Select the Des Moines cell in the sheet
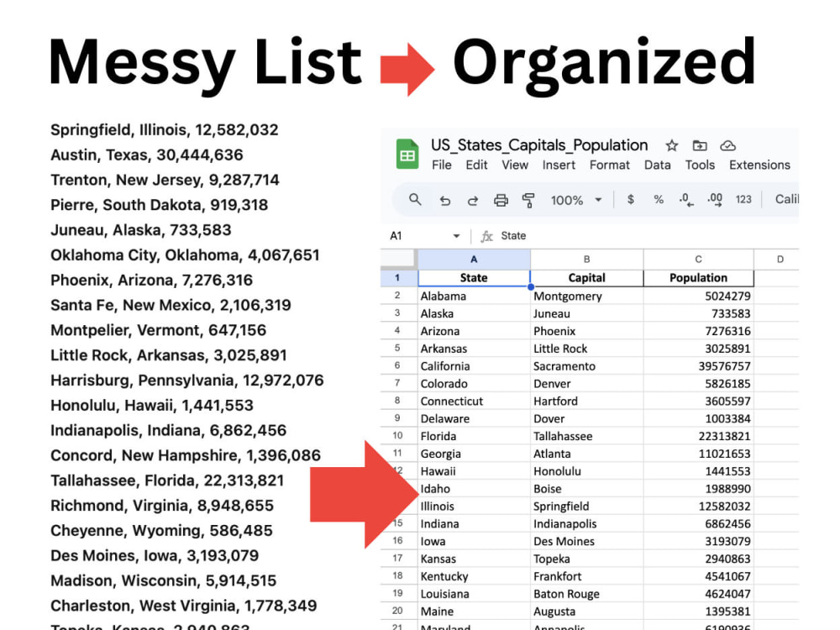 tap(586, 541)
